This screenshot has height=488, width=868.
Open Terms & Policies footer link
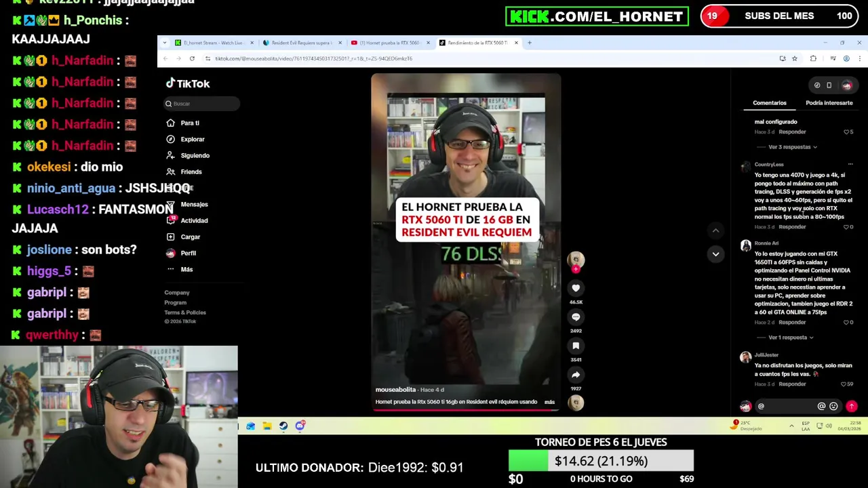click(185, 312)
